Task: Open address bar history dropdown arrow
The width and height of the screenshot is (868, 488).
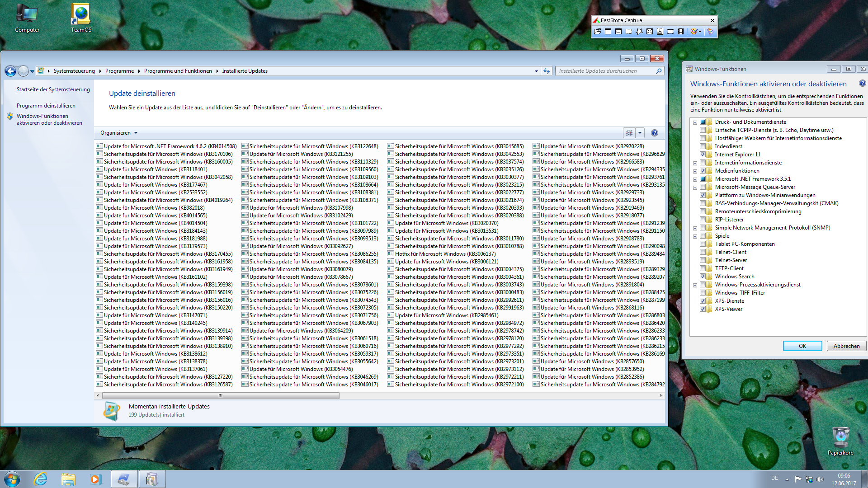Action: tap(536, 71)
